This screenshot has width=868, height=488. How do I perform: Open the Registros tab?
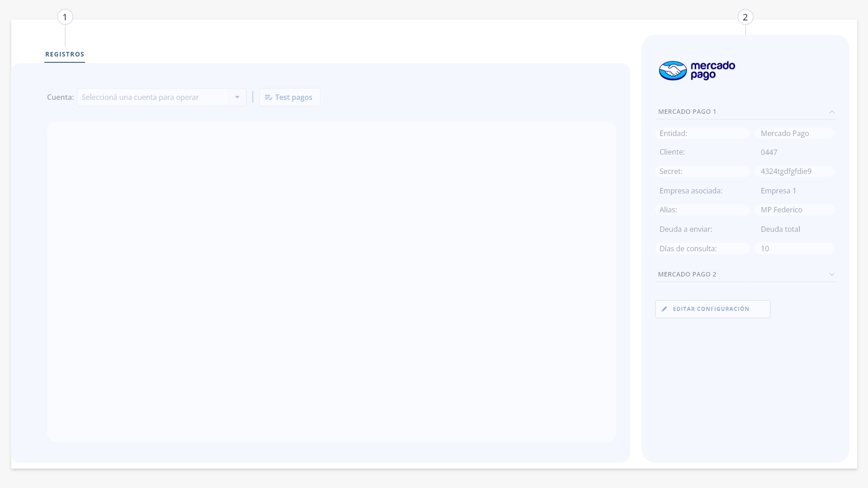pyautogui.click(x=65, y=54)
